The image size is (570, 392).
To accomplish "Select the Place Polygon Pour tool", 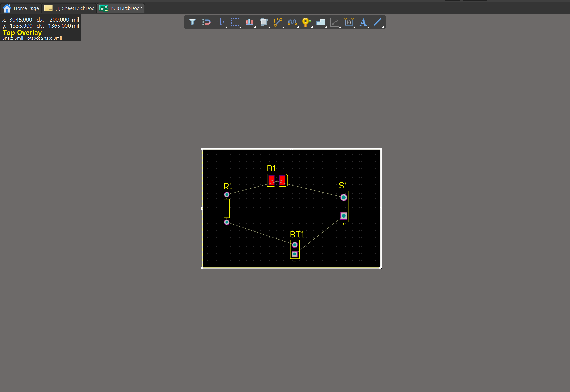I will point(320,22).
